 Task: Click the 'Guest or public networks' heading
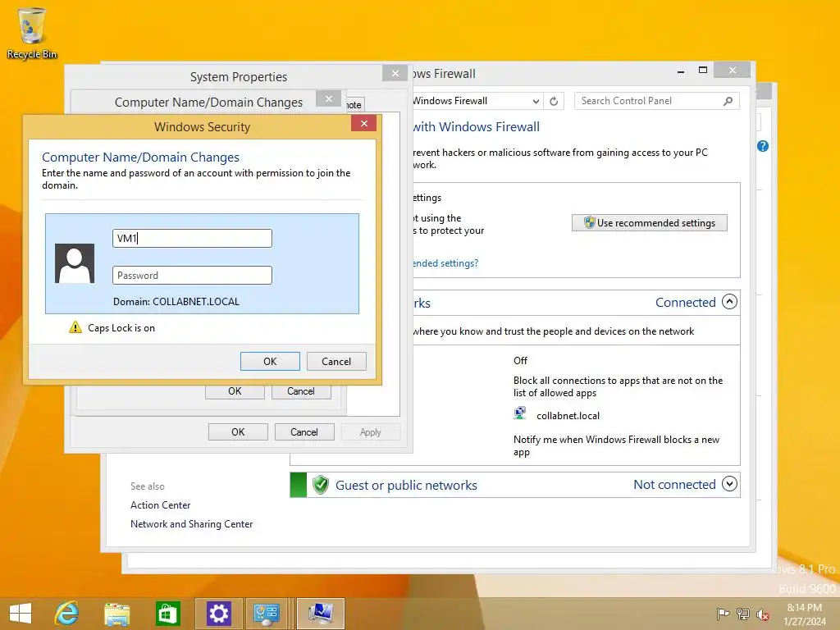tap(406, 486)
